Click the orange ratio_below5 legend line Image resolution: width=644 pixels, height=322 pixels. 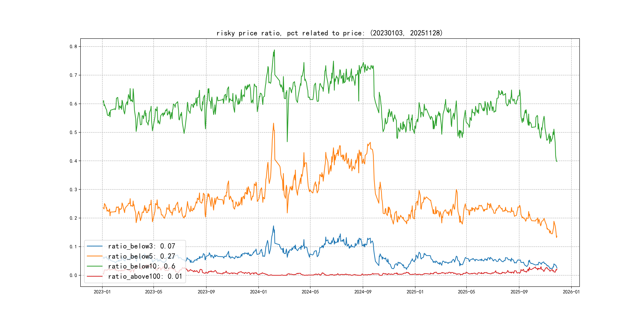[94, 256]
